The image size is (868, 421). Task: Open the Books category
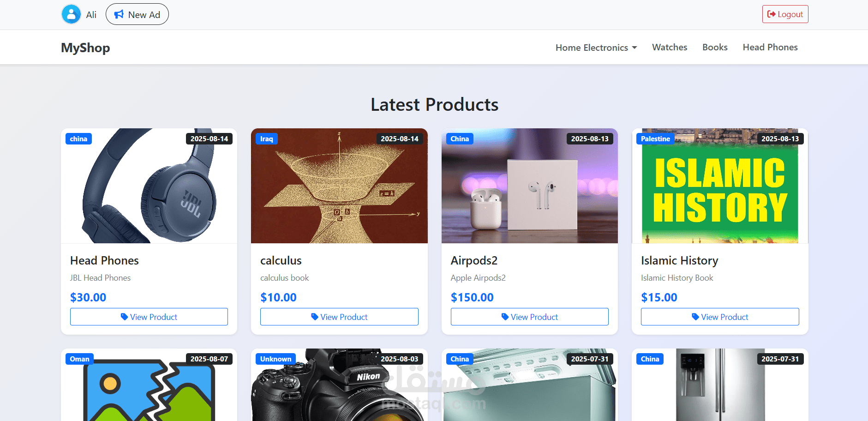(x=715, y=47)
